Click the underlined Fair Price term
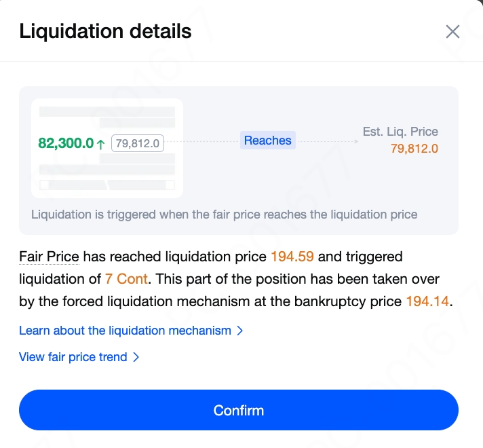 tap(49, 257)
